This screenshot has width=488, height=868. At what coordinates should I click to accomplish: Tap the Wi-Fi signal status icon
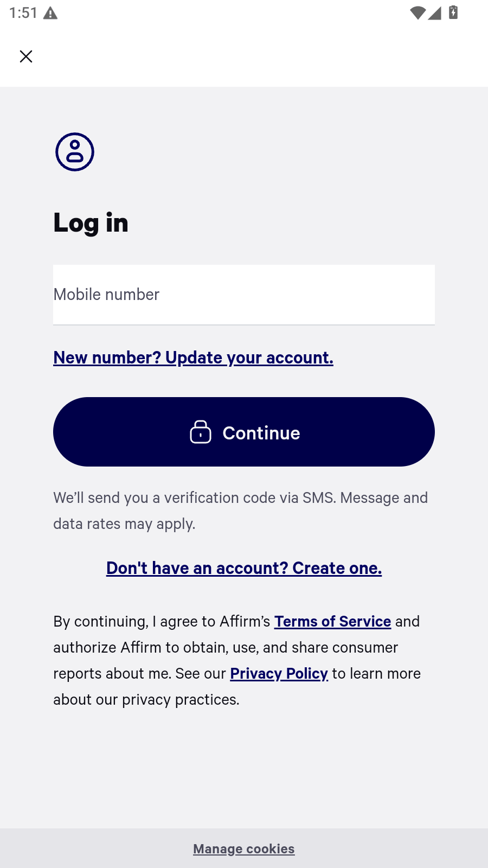click(418, 12)
